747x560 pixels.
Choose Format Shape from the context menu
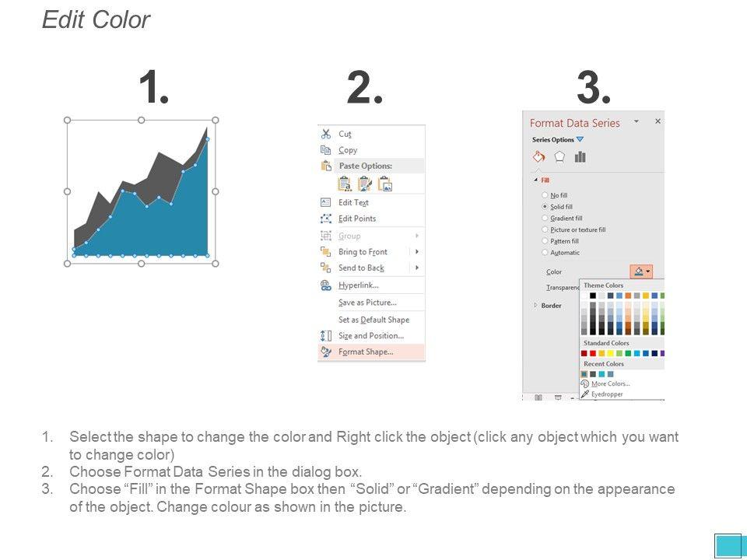366,352
